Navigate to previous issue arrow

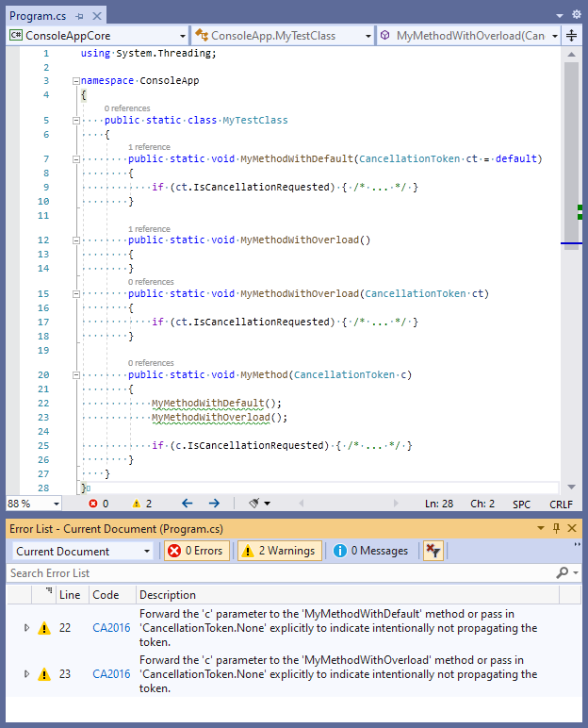(187, 504)
